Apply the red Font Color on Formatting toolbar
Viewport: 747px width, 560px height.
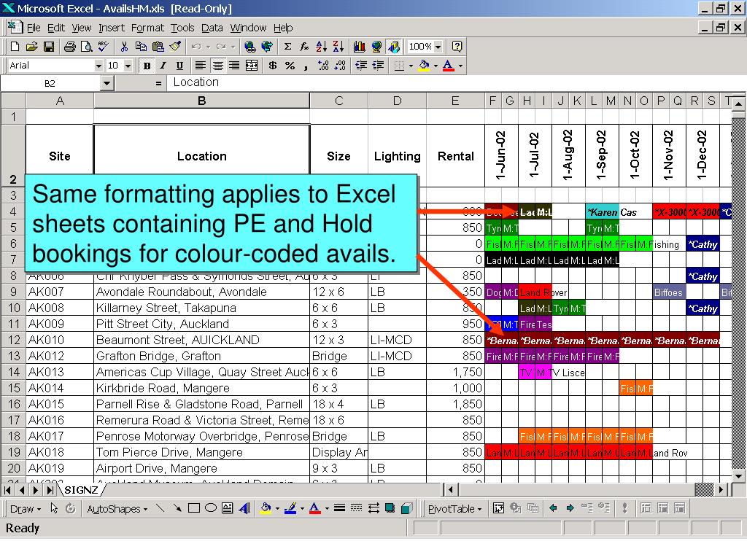[449, 66]
